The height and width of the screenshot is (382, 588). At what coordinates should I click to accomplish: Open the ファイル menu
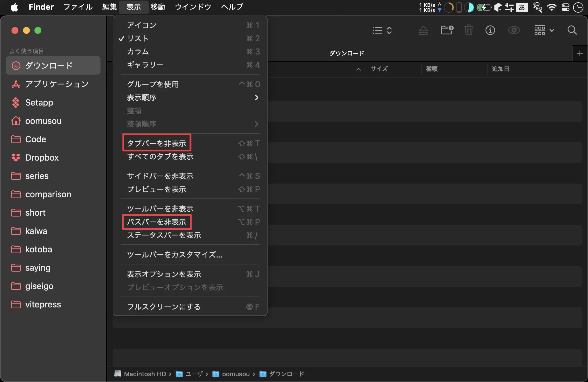click(78, 7)
